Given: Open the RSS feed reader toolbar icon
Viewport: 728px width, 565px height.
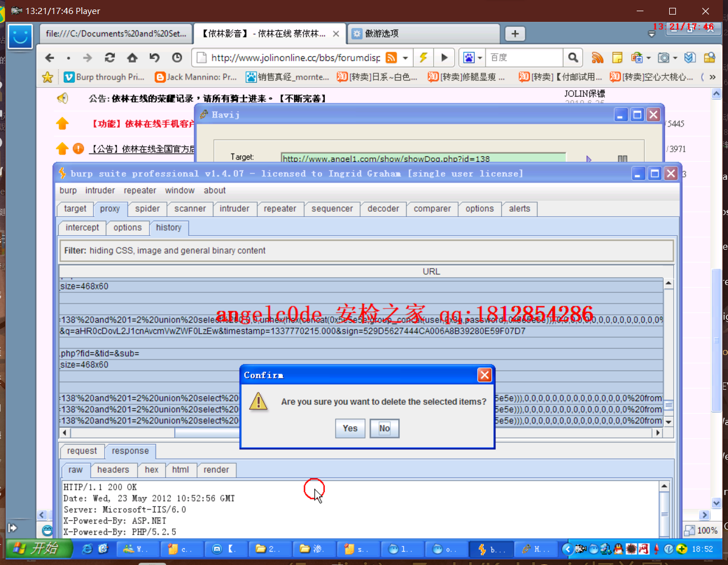Looking at the screenshot, I should tap(598, 58).
